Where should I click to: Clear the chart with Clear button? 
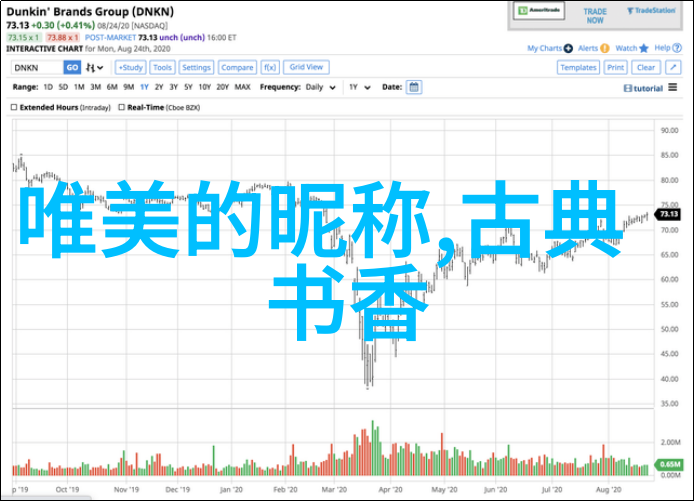click(646, 67)
